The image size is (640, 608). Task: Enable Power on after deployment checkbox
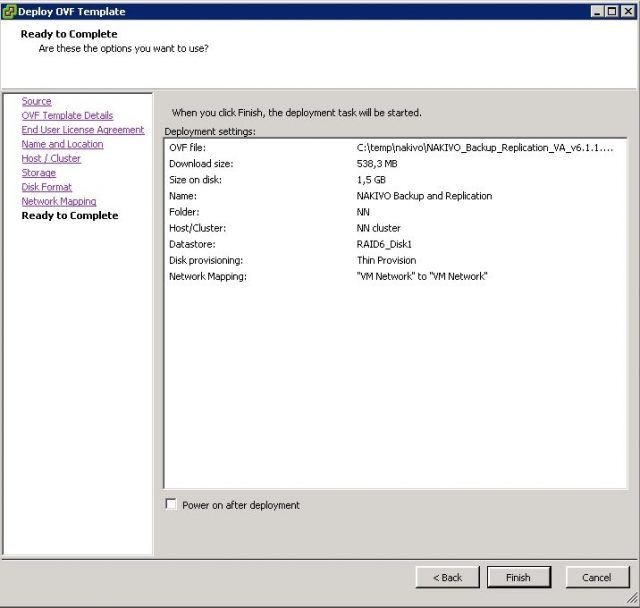coord(171,504)
